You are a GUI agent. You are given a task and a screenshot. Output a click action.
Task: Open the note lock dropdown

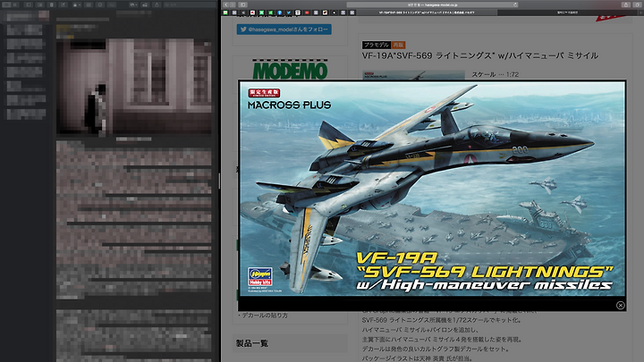pyautogui.click(x=77, y=4)
